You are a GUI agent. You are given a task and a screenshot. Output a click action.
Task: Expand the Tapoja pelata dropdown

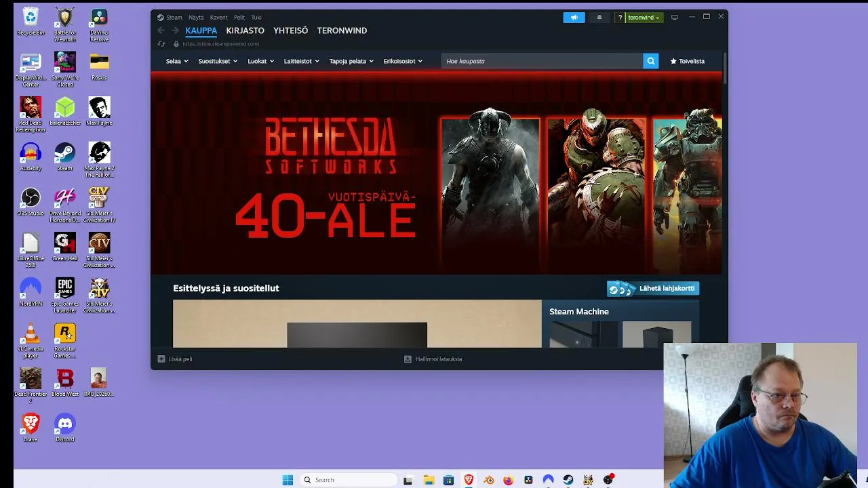[x=351, y=61]
